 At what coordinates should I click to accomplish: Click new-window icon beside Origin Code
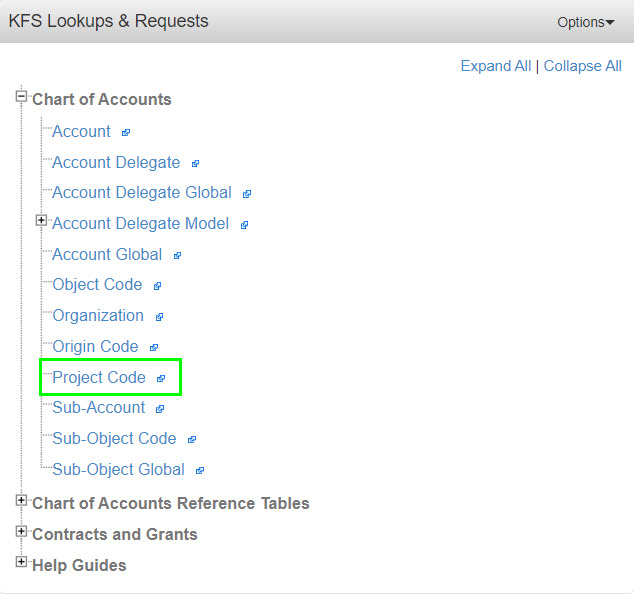click(154, 347)
